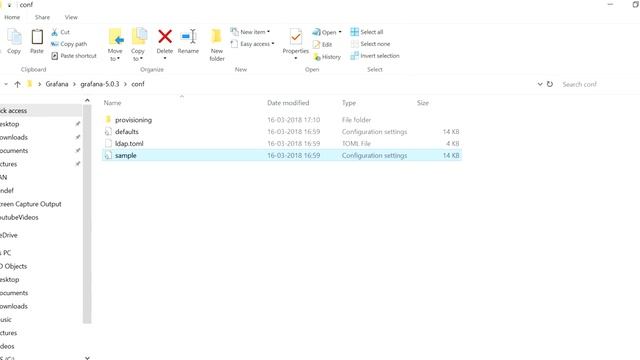Open the Home ribbon tab
640x360 pixels.
(x=12, y=17)
